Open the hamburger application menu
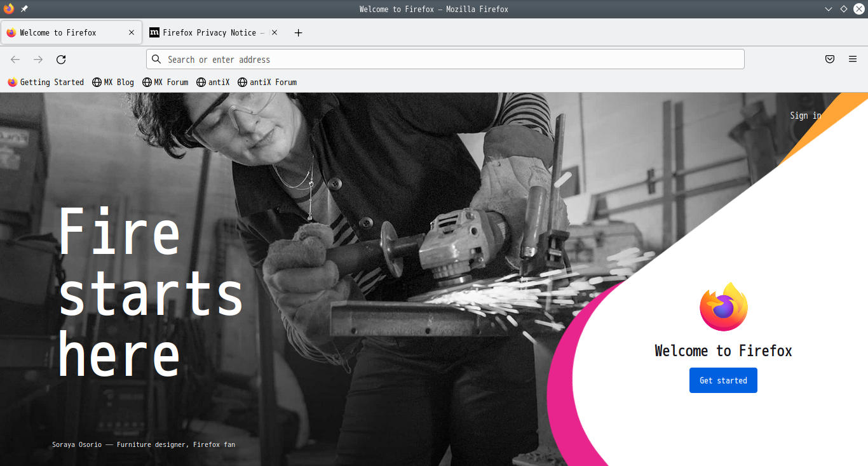 [853, 59]
